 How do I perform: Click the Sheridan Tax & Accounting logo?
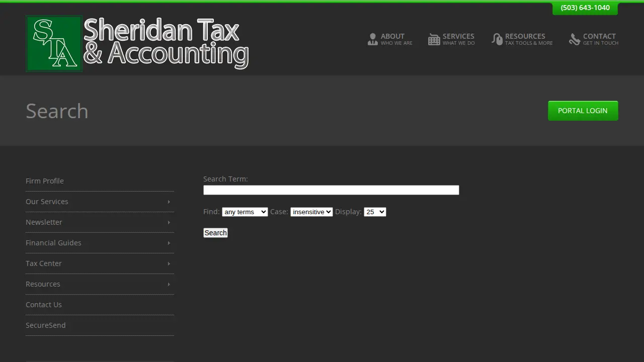(137, 43)
